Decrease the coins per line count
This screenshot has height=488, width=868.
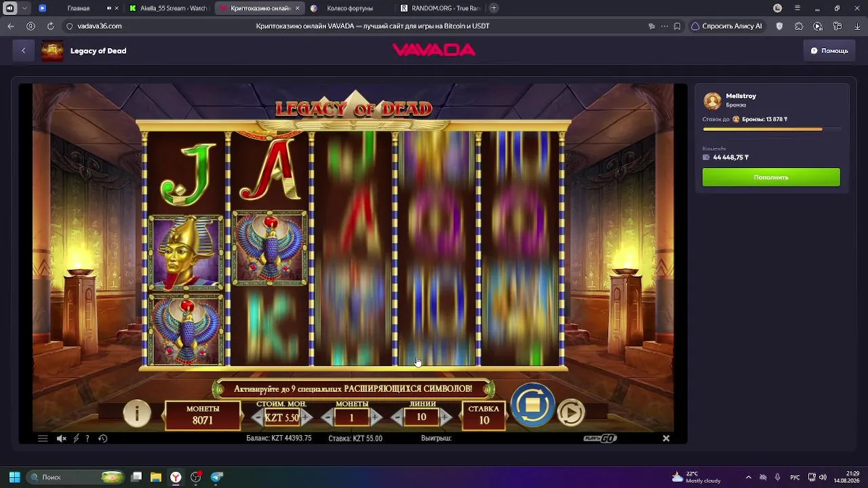(x=328, y=418)
